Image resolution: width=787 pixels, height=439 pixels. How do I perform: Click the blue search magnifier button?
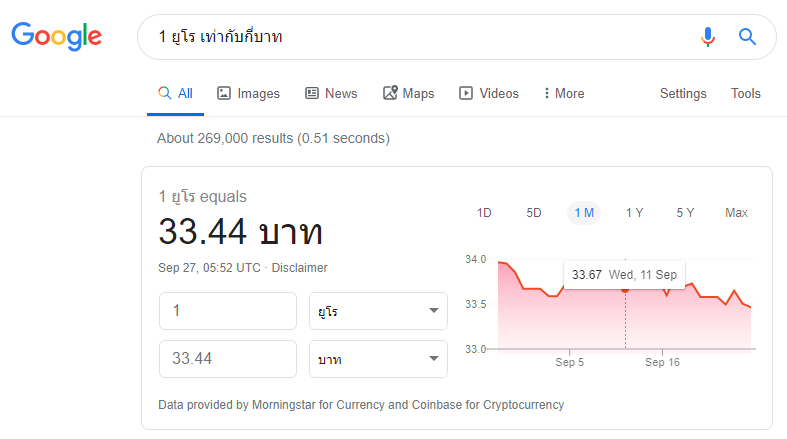point(747,37)
